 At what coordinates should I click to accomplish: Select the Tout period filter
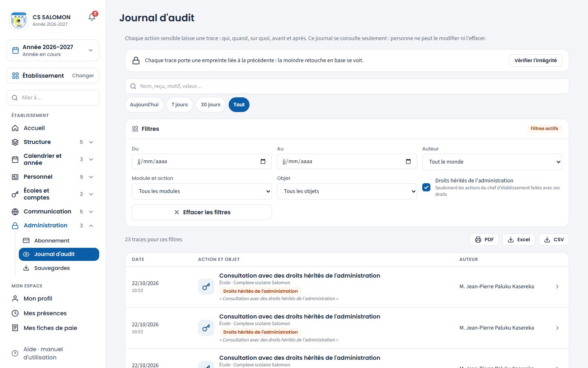click(x=239, y=105)
